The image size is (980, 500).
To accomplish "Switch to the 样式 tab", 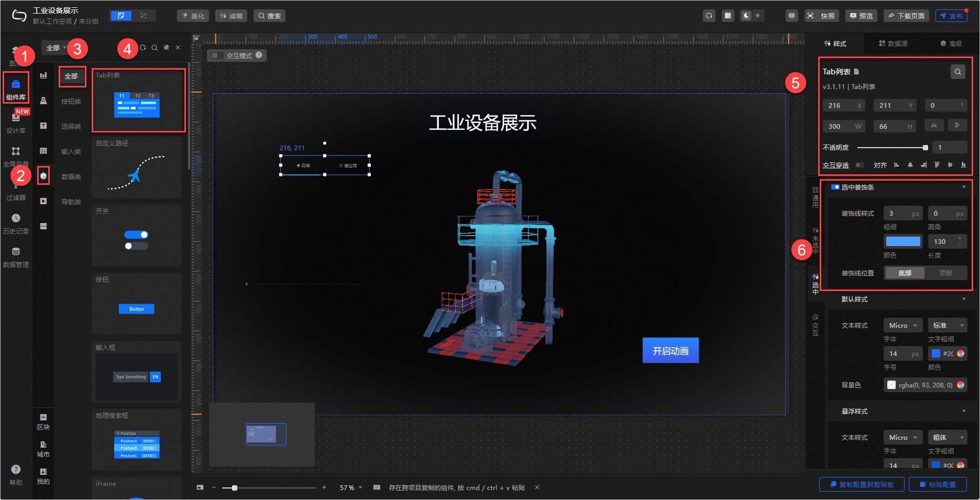I will click(835, 43).
